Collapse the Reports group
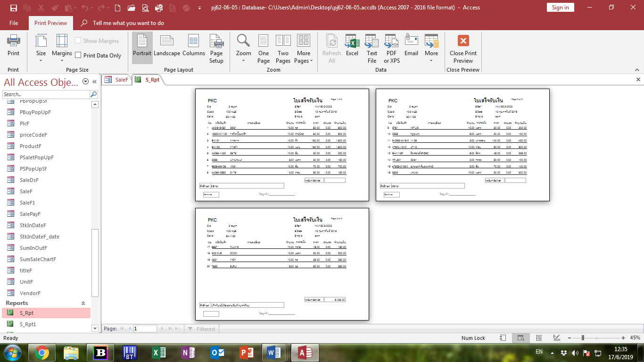The image size is (644, 362). pos(83,303)
